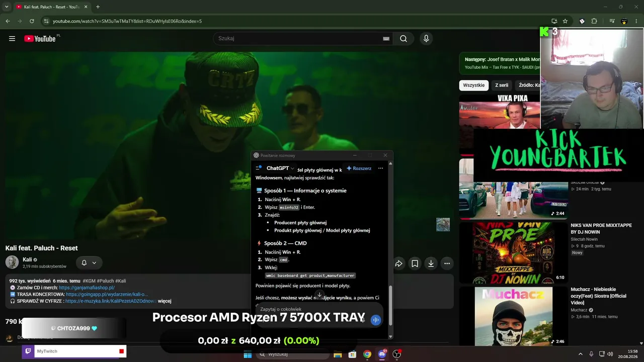Screen dimensions: 644x362
Task: Go to the YouTube home logo
Action: point(40,39)
